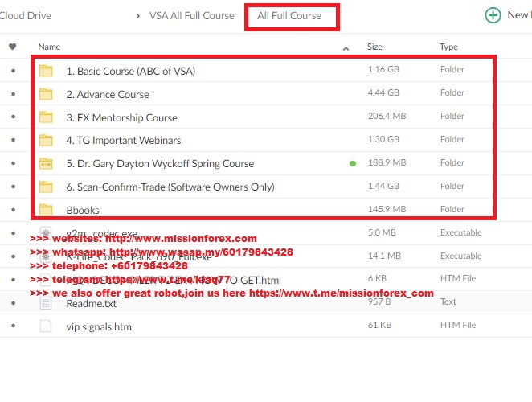Viewport: 532px width, 402px height.
Task: Select the '3. FX Mentorship Course' name
Action: pos(122,117)
